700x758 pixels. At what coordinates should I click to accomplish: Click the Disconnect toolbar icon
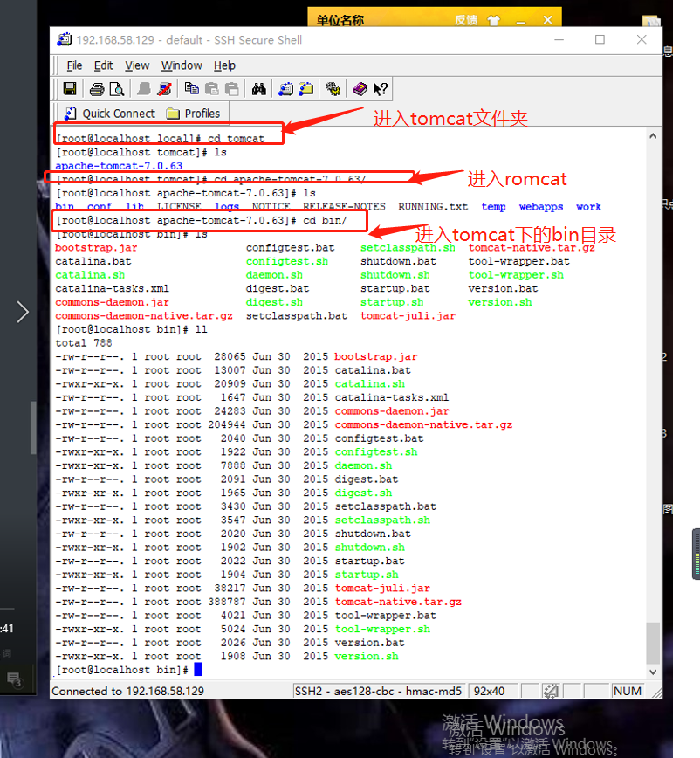[164, 89]
